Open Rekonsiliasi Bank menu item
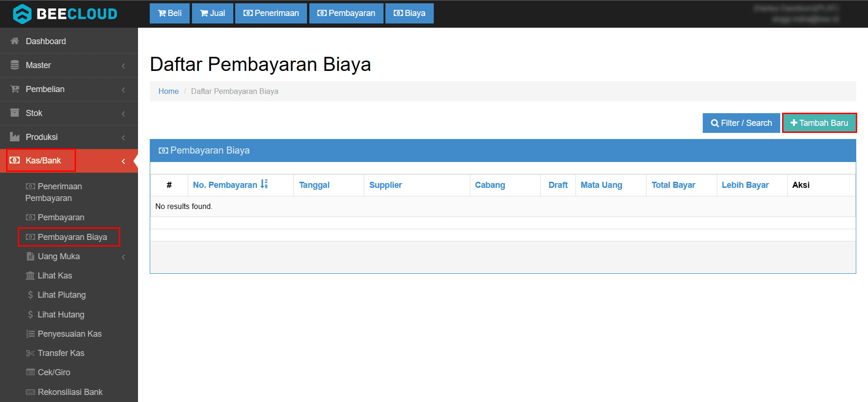 [x=70, y=392]
